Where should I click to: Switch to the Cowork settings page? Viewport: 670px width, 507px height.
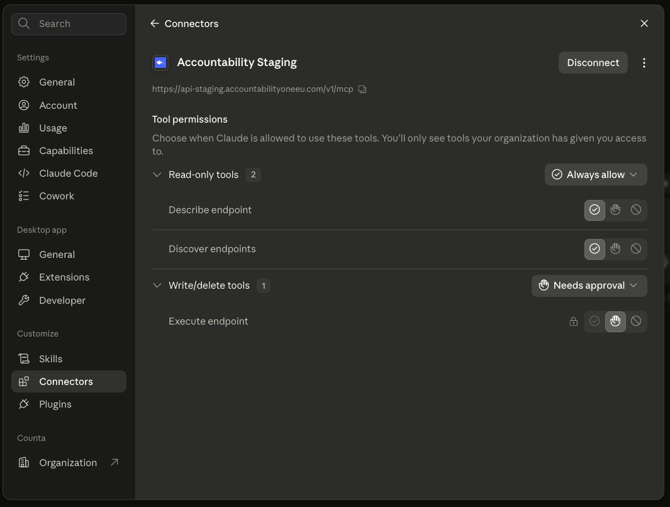tap(68, 196)
